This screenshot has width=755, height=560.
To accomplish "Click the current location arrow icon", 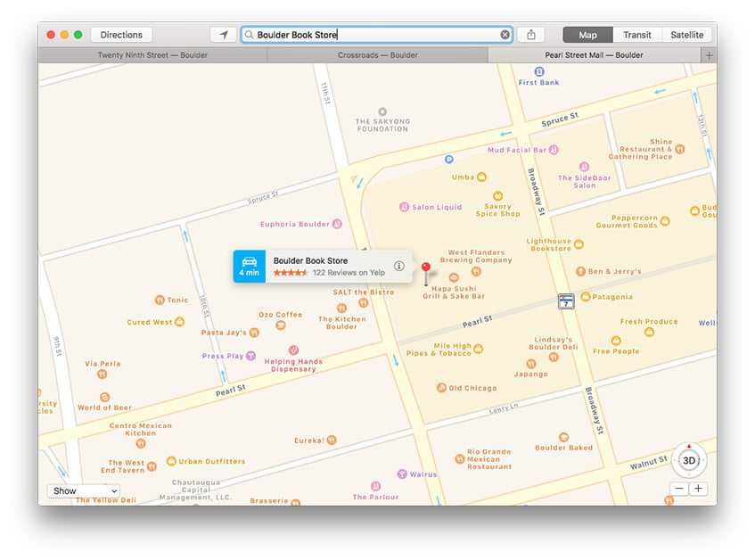I will [x=223, y=35].
